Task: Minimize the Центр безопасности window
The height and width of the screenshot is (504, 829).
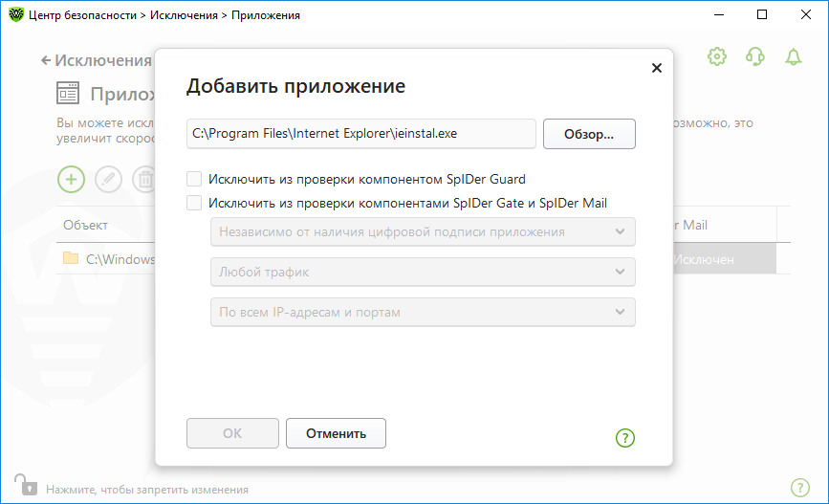Action: [718, 14]
